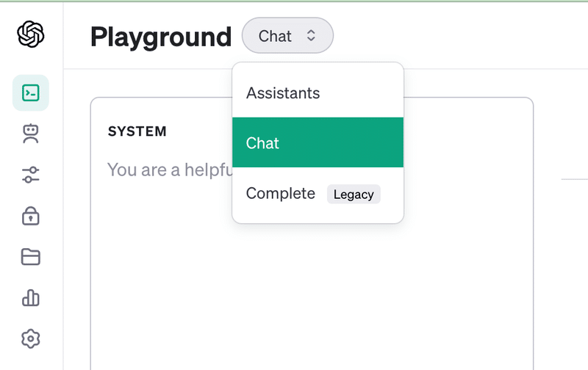Image resolution: width=588 pixels, height=370 pixels.
Task: Open Fine-tuning sliders icon in sidebar
Action: (x=31, y=175)
